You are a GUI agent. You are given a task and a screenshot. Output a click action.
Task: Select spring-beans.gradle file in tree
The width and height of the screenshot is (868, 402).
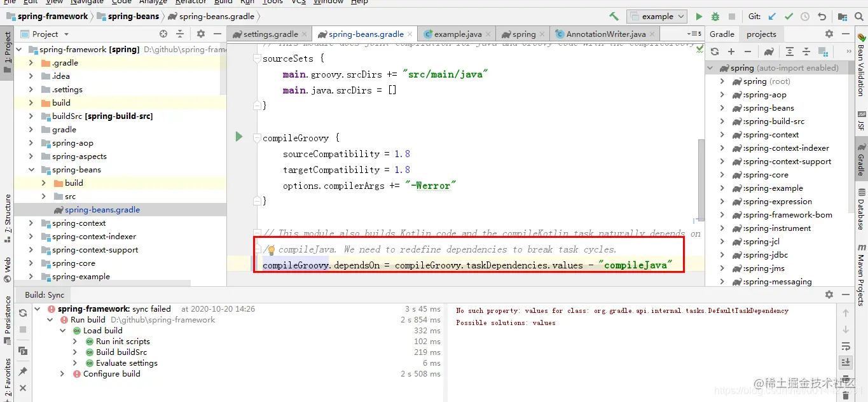pyautogui.click(x=102, y=210)
